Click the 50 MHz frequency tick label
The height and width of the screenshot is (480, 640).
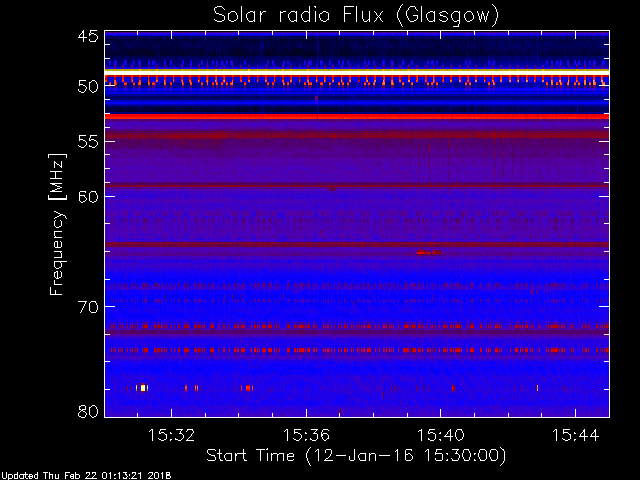pyautogui.click(x=87, y=87)
